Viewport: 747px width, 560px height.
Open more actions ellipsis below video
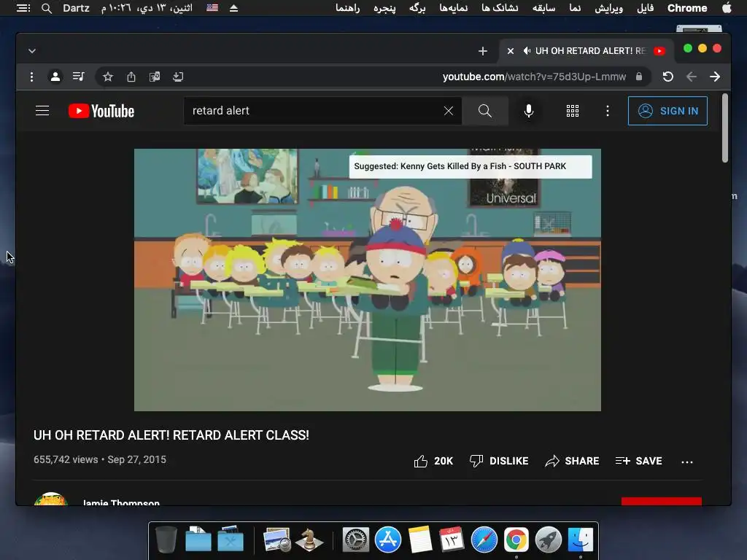pos(687,462)
